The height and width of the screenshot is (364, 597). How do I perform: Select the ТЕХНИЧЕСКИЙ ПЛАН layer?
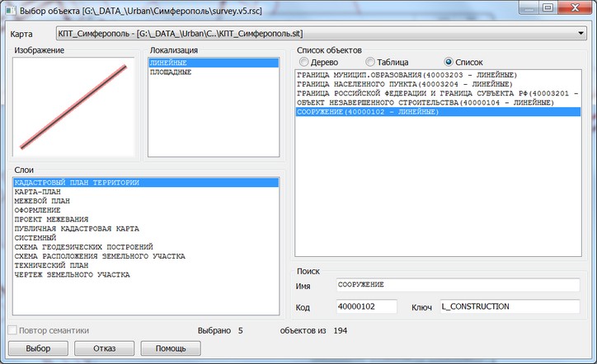pos(51,265)
